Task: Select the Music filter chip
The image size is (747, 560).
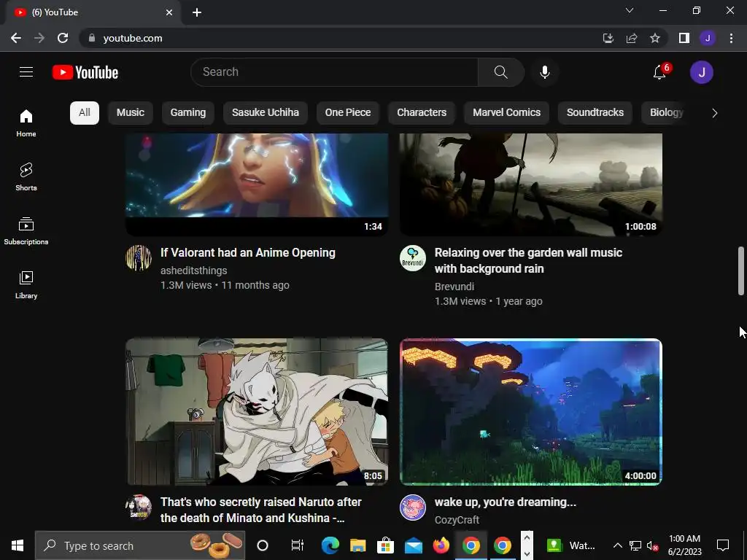Action: 130,113
